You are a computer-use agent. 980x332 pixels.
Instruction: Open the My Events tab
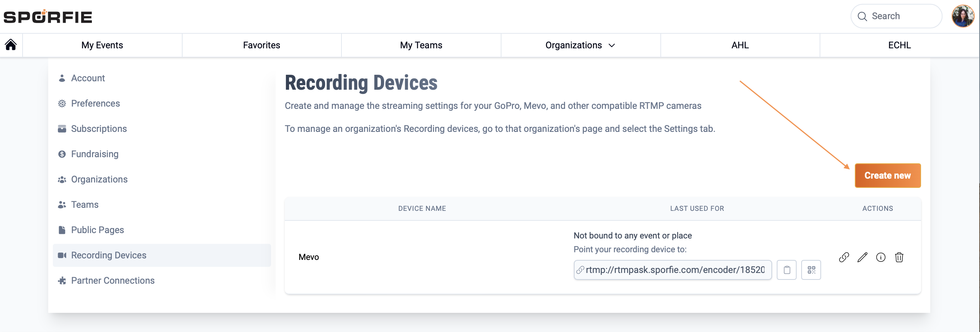click(102, 45)
